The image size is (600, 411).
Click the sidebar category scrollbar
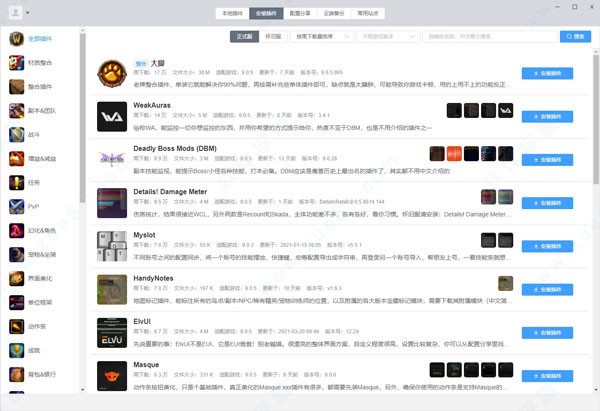82,118
